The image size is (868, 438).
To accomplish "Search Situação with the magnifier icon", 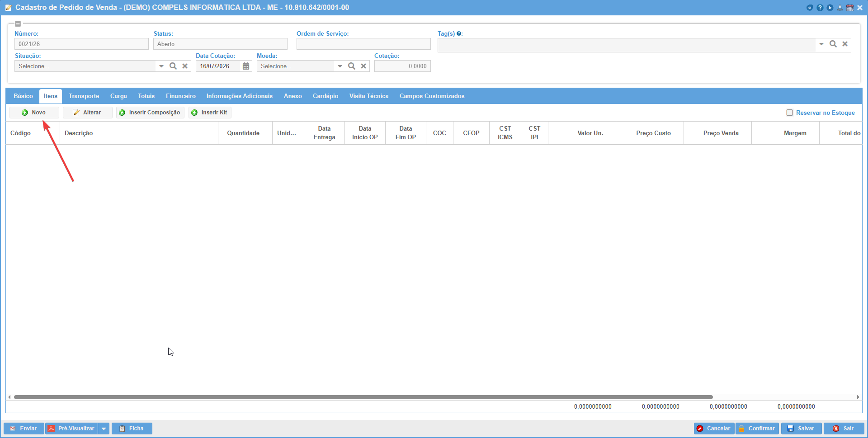I will [173, 66].
